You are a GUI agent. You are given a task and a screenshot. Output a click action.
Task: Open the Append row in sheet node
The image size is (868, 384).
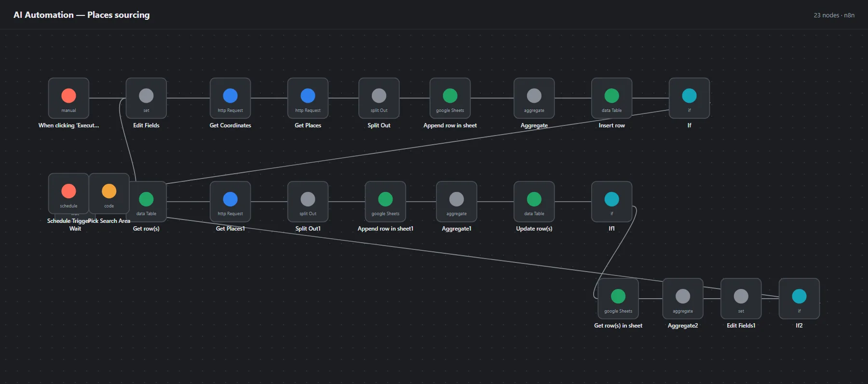coord(450,98)
